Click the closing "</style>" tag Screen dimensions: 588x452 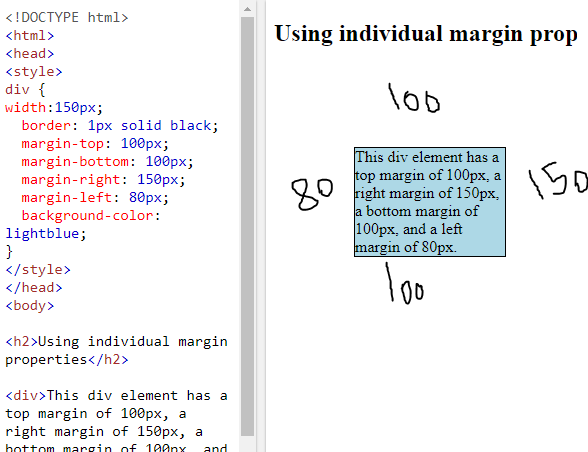(x=38, y=270)
